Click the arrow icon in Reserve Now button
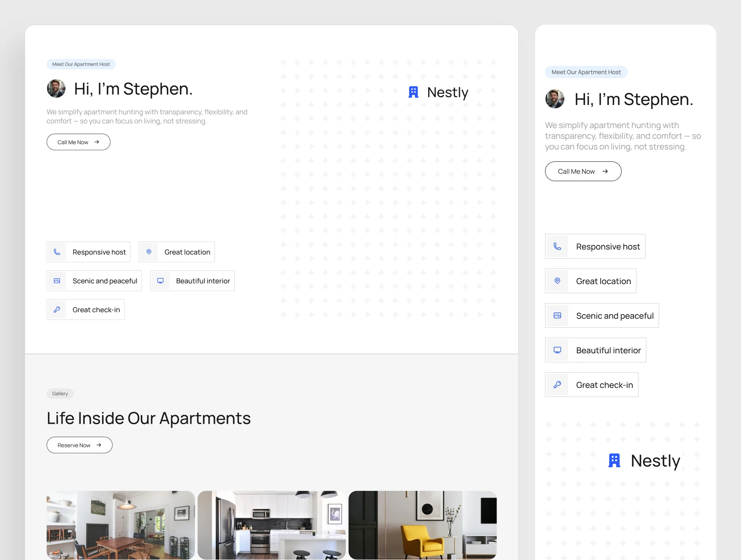This screenshot has width=741, height=560. pyautogui.click(x=99, y=445)
